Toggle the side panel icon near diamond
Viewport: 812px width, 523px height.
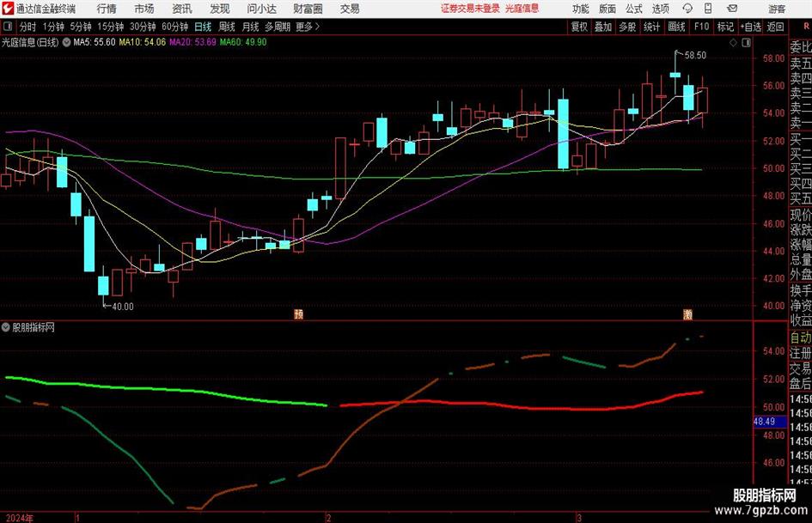(x=746, y=43)
